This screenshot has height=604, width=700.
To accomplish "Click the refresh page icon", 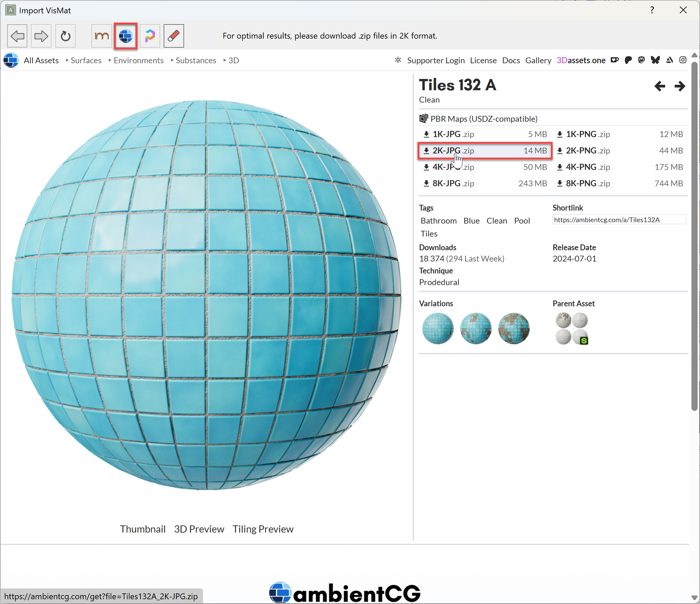I will (x=65, y=36).
